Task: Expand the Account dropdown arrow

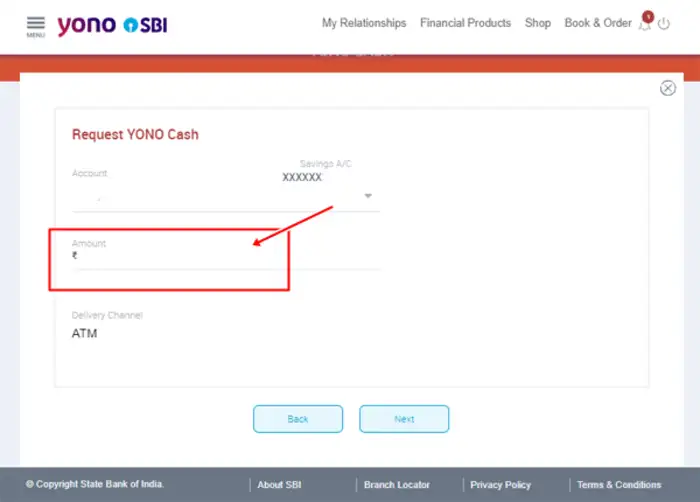Action: (367, 196)
